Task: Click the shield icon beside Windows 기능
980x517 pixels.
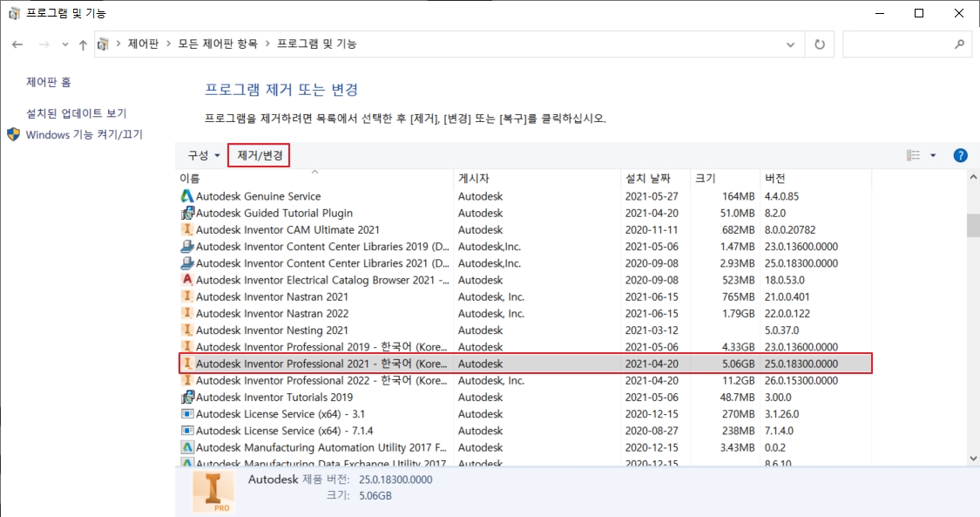Action: pos(14,134)
